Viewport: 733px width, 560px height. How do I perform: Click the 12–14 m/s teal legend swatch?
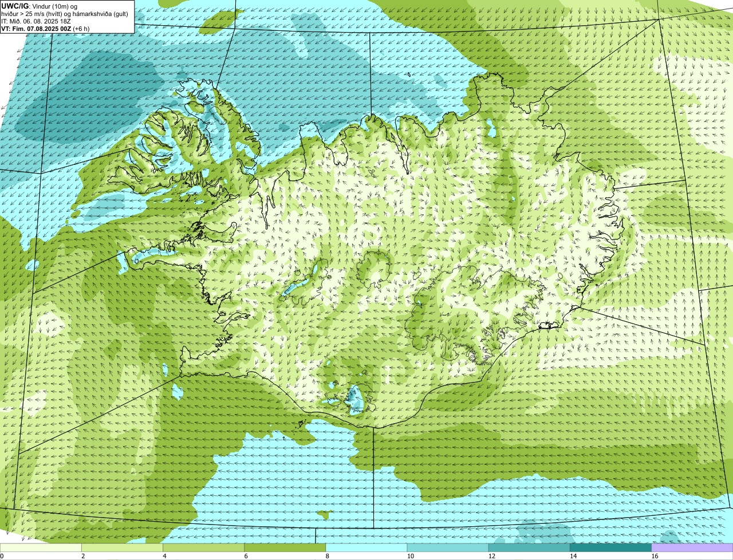[529, 548]
